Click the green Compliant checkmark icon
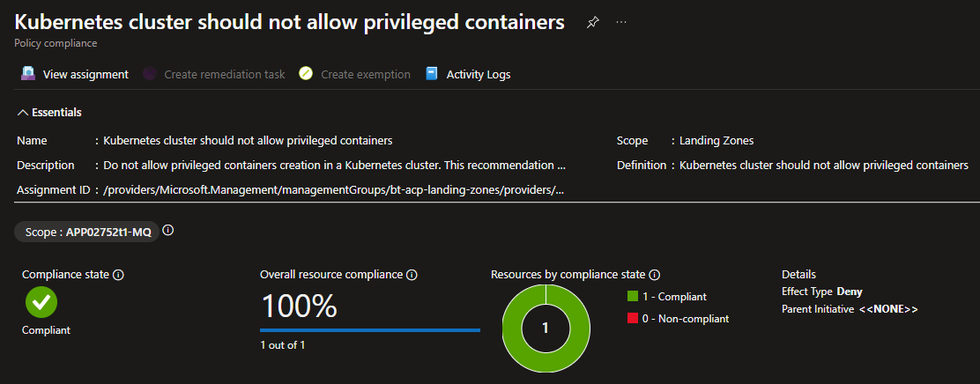Viewport: 980px width, 384px height. click(x=41, y=302)
